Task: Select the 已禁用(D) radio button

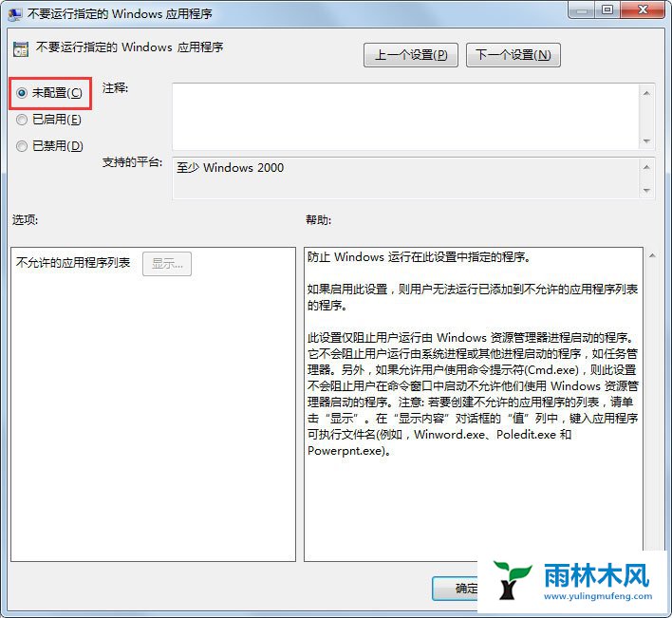Action: pos(22,146)
